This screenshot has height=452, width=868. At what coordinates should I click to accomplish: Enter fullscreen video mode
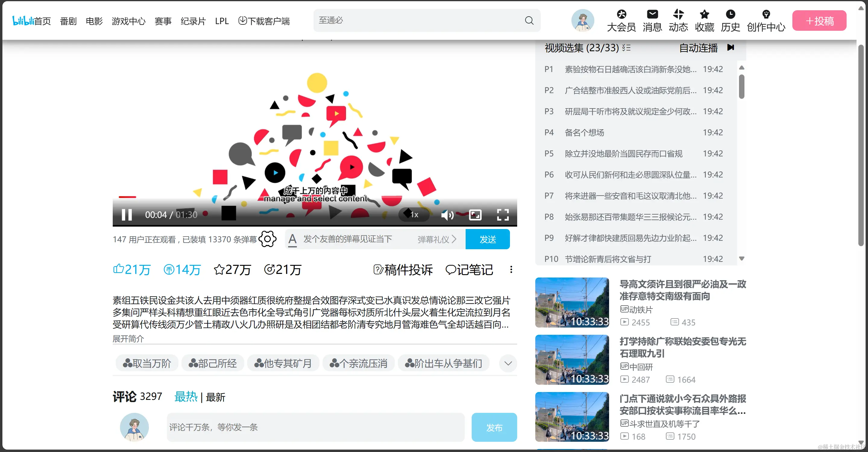tap(502, 215)
